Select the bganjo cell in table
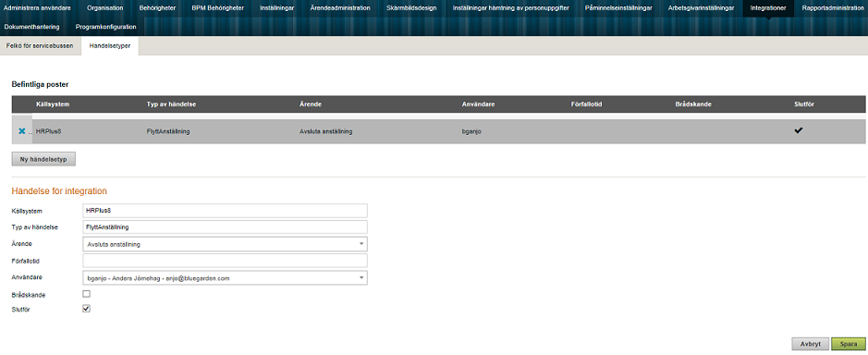Screen dimensions: 868x355 click(472, 131)
